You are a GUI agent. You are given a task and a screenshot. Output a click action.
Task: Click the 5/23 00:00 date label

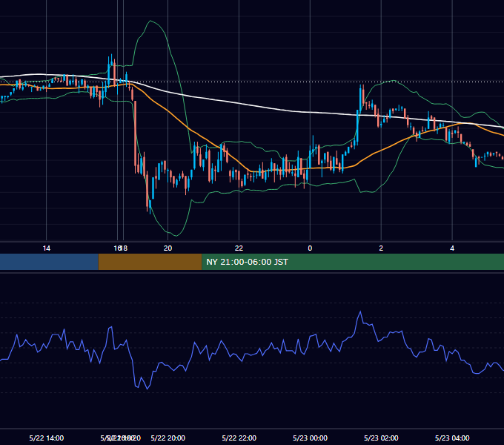pos(310,438)
